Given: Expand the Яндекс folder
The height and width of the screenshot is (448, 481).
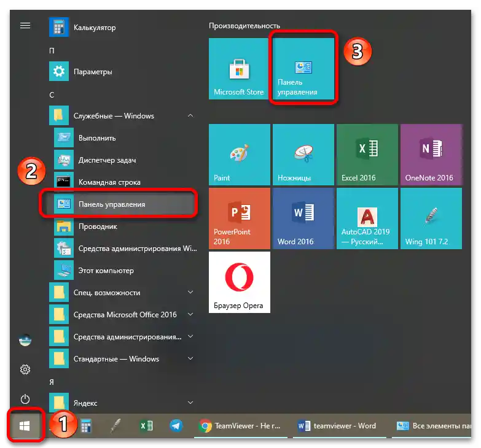Looking at the screenshot, I should point(123,403).
